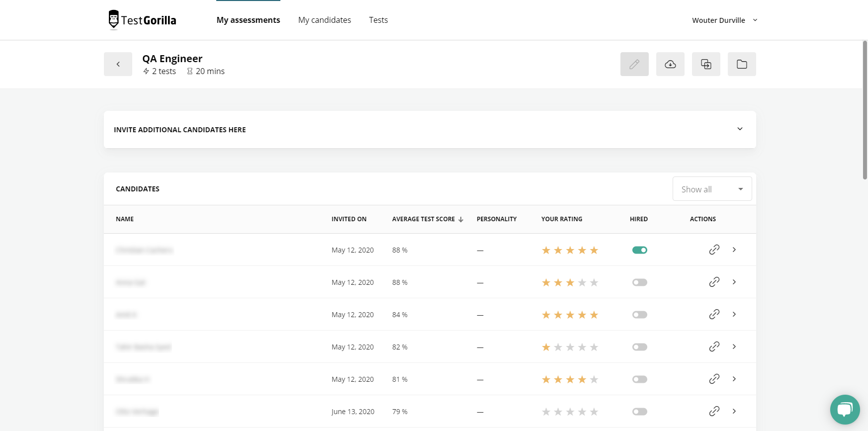Open details arrow for the 81 % candidate

[734, 379]
